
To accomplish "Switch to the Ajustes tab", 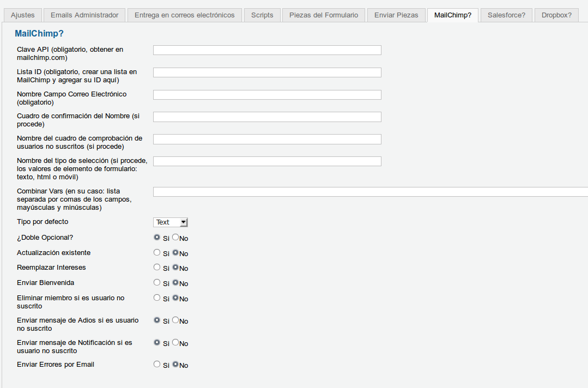I will coord(22,15).
